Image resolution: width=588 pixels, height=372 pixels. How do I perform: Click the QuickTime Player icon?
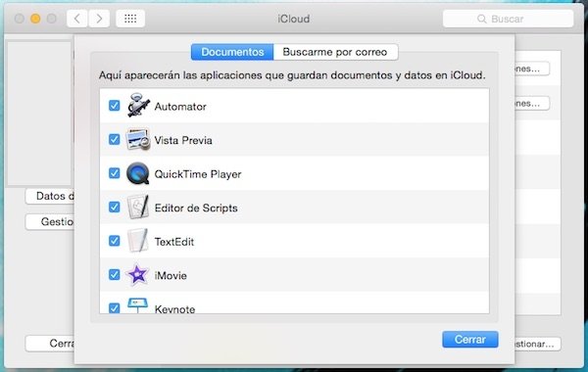click(137, 173)
